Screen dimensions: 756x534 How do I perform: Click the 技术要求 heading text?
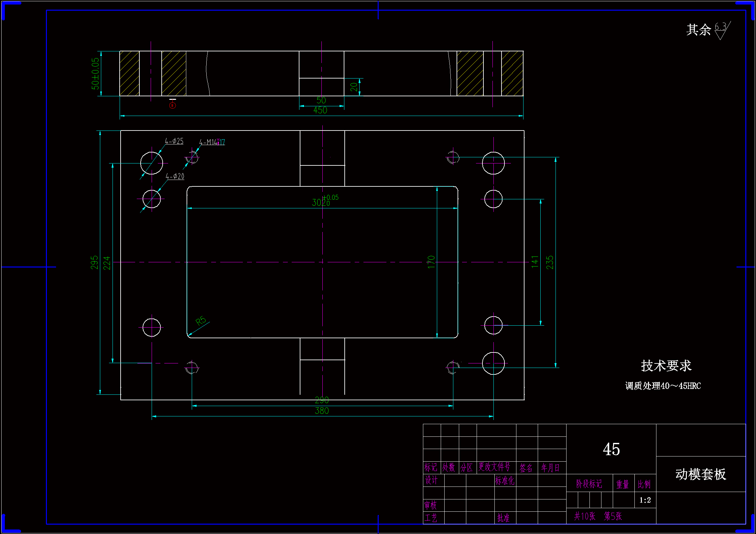pyautogui.click(x=666, y=366)
